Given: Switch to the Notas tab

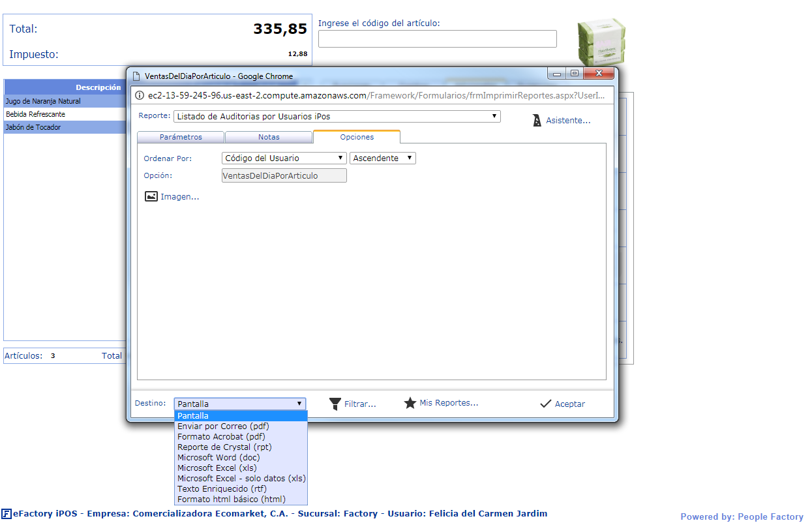Looking at the screenshot, I should coord(269,137).
